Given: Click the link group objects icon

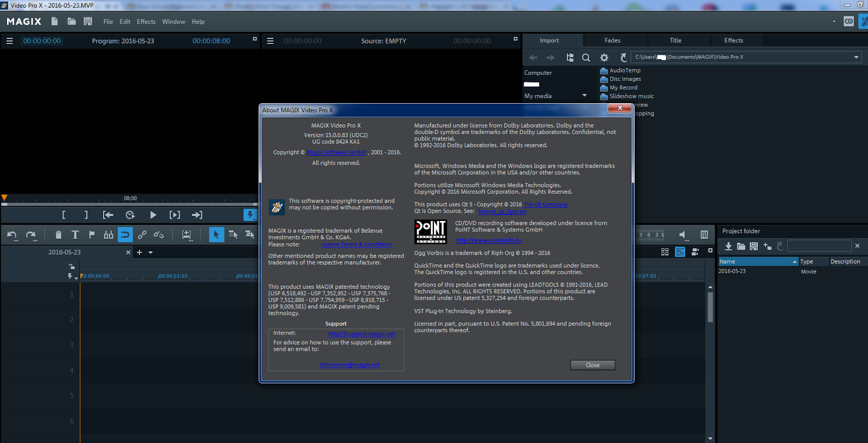Looking at the screenshot, I should (142, 235).
